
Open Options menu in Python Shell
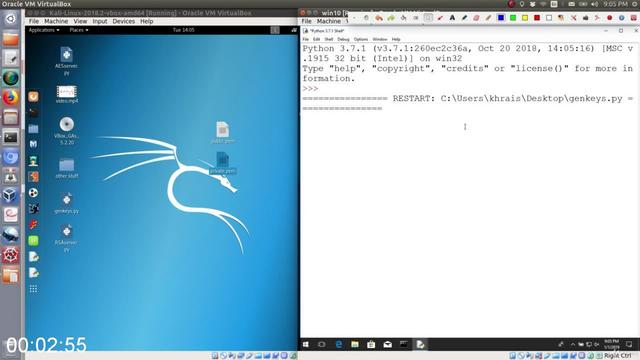point(361,39)
